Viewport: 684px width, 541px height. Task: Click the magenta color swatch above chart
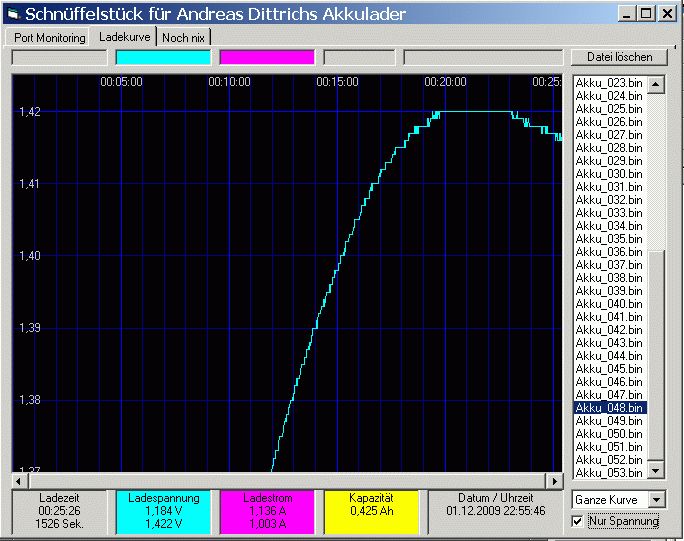(267, 57)
